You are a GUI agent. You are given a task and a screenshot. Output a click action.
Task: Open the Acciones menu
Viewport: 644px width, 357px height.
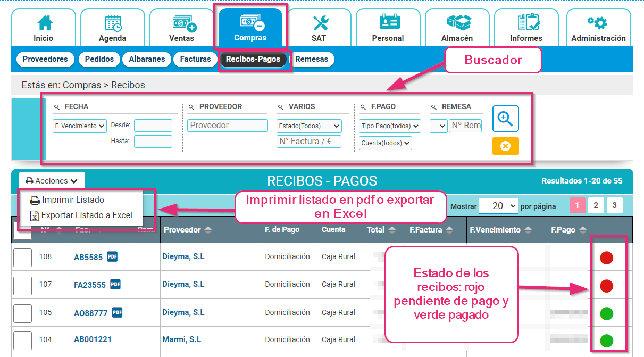[x=52, y=180]
